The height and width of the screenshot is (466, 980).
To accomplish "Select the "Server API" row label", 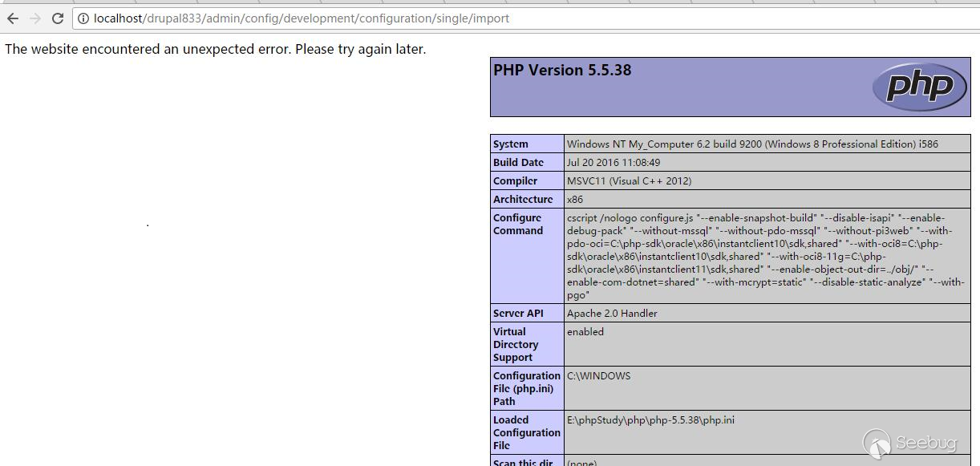I will click(520, 314).
